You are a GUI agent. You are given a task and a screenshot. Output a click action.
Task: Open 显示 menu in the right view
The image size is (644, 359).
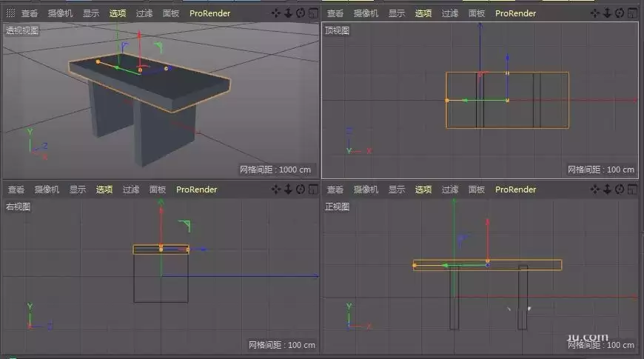tap(78, 189)
